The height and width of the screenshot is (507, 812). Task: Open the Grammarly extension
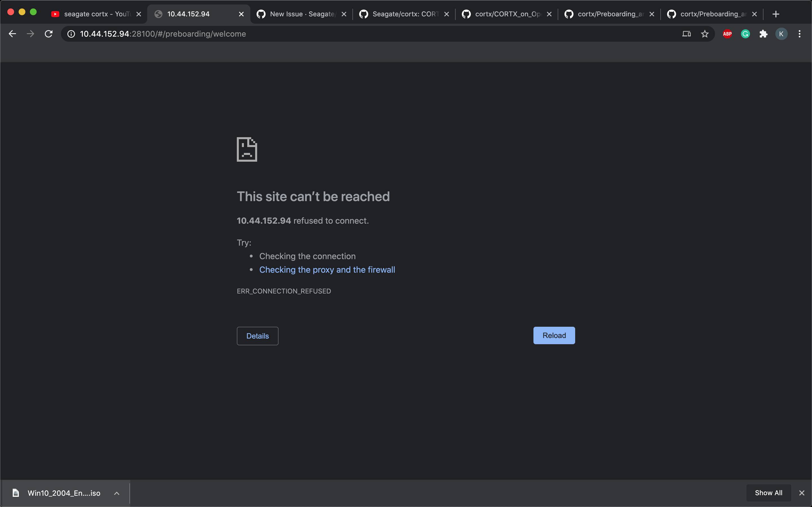pos(745,34)
